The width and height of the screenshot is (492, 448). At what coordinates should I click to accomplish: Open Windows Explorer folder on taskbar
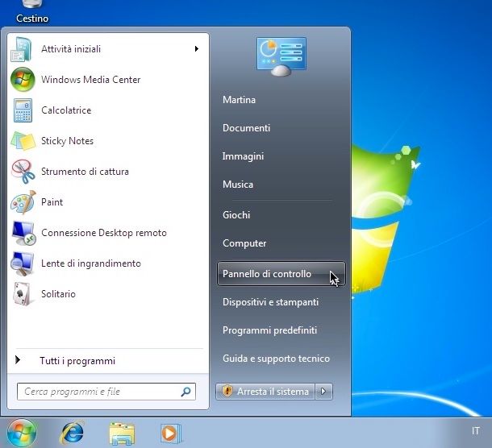(x=122, y=433)
